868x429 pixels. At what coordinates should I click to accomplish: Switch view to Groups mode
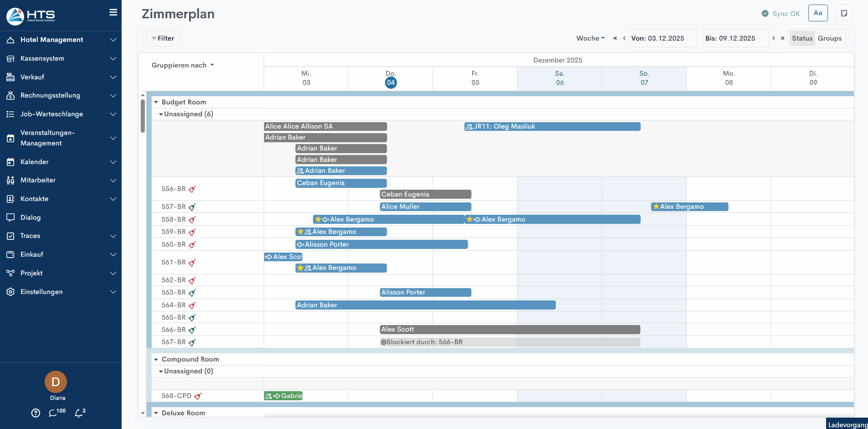point(829,38)
